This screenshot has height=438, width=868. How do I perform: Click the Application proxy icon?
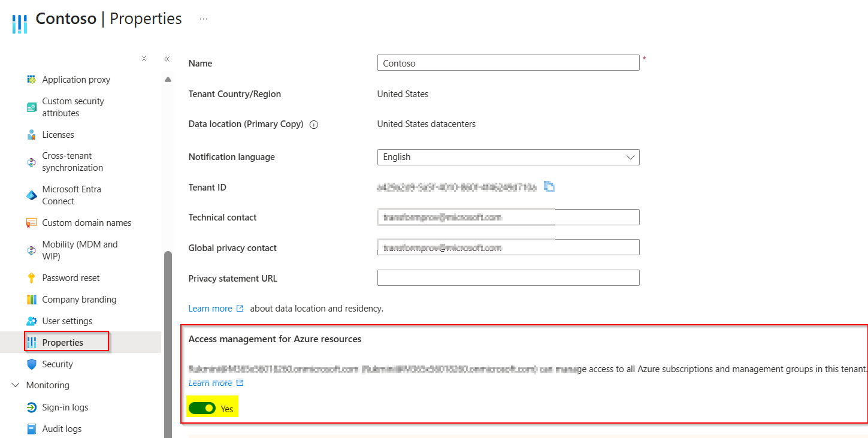point(32,80)
